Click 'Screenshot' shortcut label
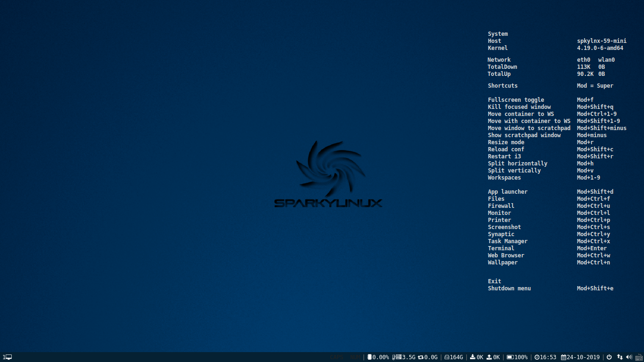The image size is (644, 362). coord(504,227)
